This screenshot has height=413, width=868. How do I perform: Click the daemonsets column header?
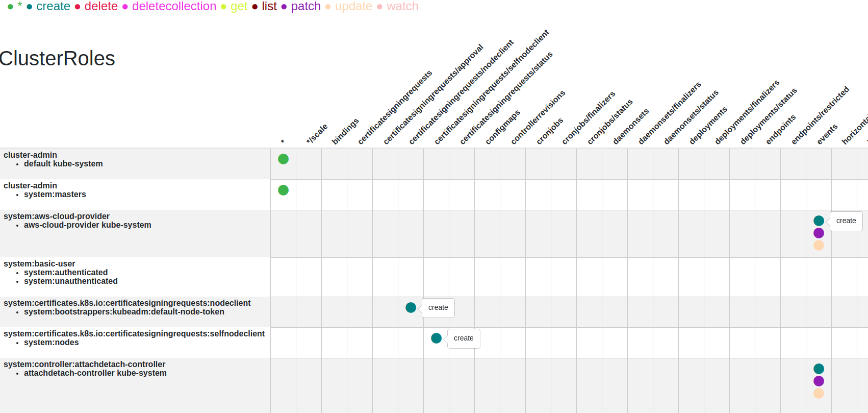631,126
